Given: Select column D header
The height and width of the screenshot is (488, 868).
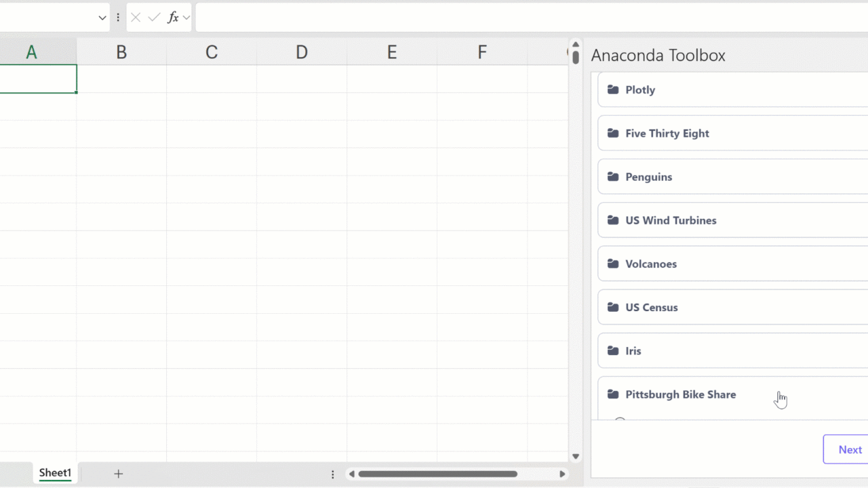Looking at the screenshot, I should 301,52.
